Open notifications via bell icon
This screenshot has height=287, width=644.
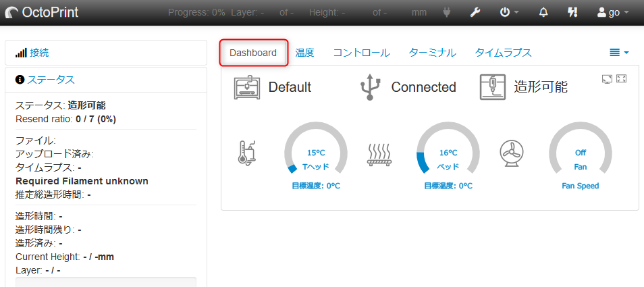pyautogui.click(x=543, y=13)
